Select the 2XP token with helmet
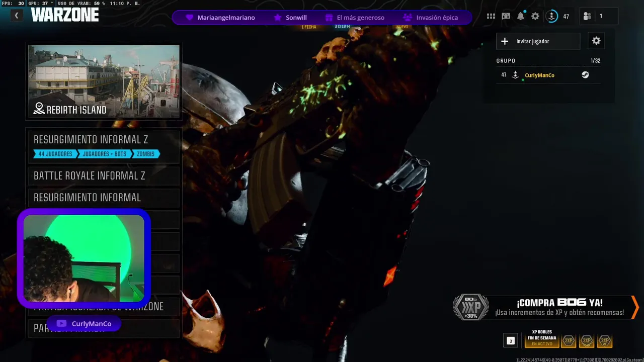Image resolution: width=644 pixels, height=362 pixels. (x=605, y=341)
